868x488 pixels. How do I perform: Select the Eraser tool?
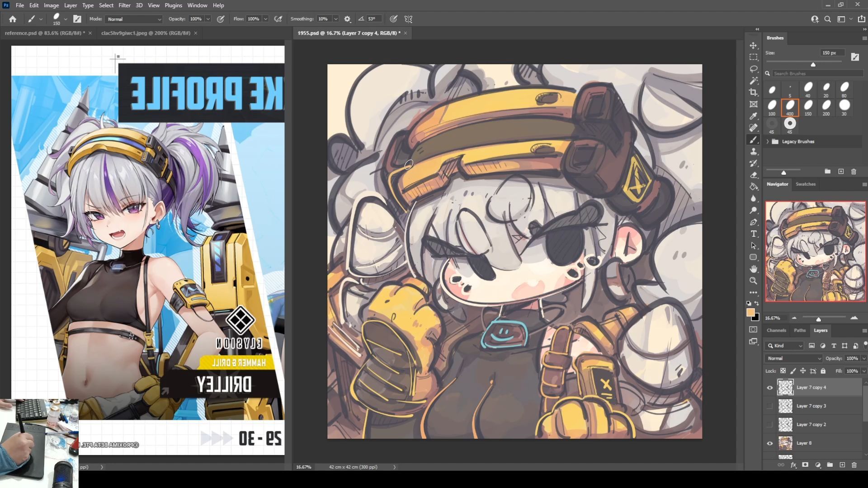tap(753, 175)
